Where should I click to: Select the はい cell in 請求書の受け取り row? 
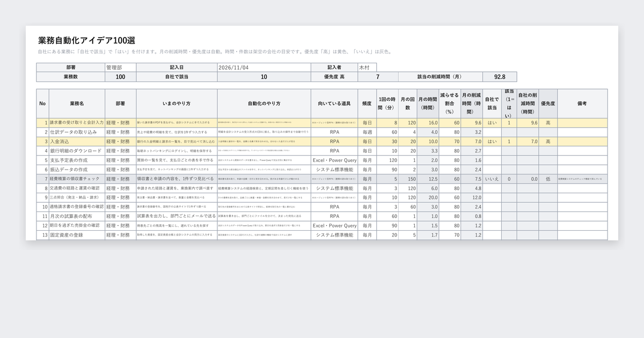coord(492,123)
